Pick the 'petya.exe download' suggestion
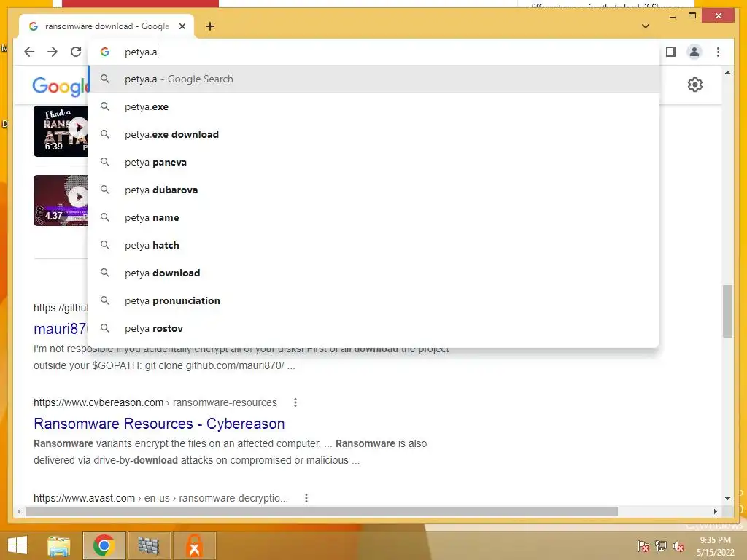747x560 pixels. coord(374,134)
